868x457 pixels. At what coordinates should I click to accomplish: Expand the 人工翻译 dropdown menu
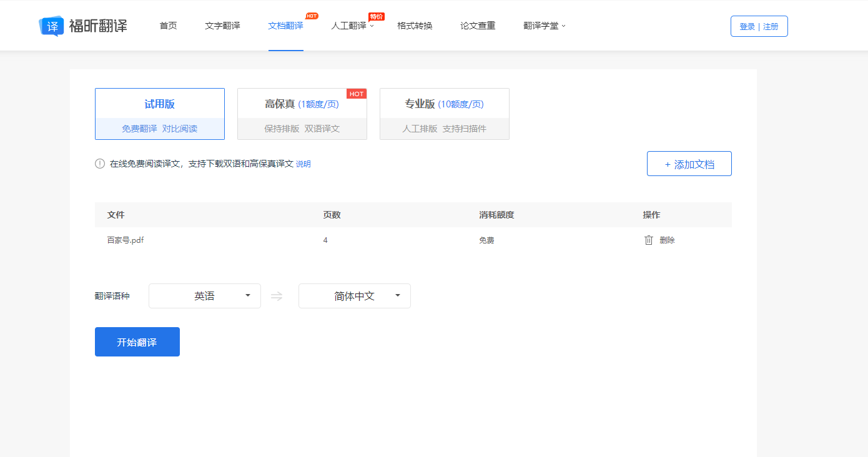point(353,26)
